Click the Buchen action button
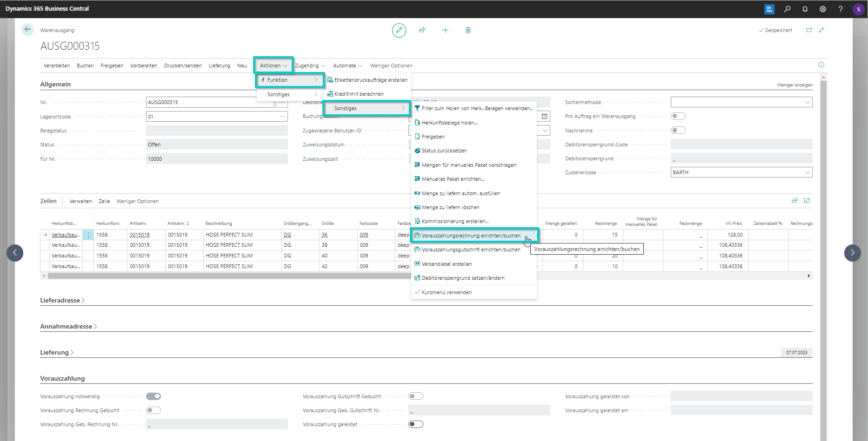 (x=85, y=66)
